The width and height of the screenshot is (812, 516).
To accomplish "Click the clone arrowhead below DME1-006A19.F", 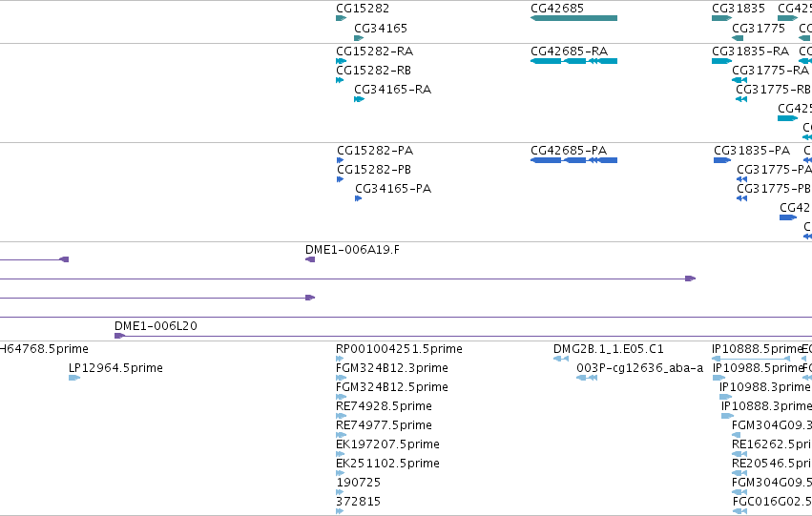I will tap(310, 298).
